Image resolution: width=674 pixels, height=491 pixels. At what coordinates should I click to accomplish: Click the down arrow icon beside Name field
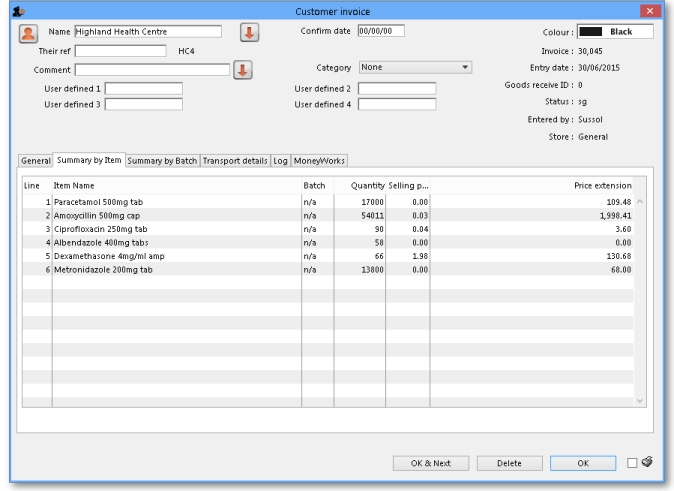[x=249, y=33]
